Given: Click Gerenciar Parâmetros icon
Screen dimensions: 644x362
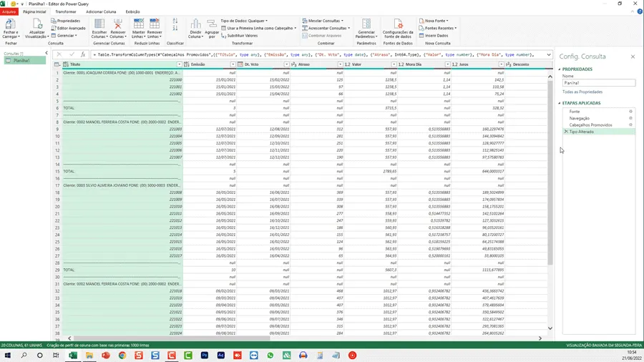Looking at the screenshot, I should click(366, 24).
